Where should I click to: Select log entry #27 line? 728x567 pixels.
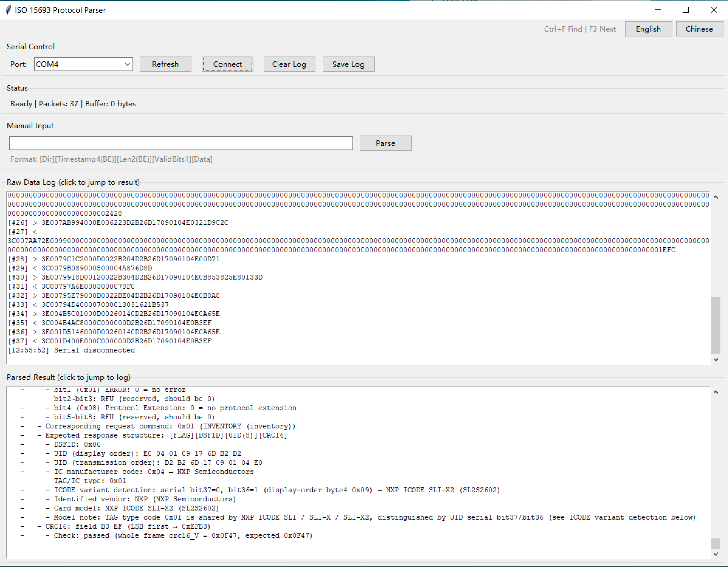point(23,231)
